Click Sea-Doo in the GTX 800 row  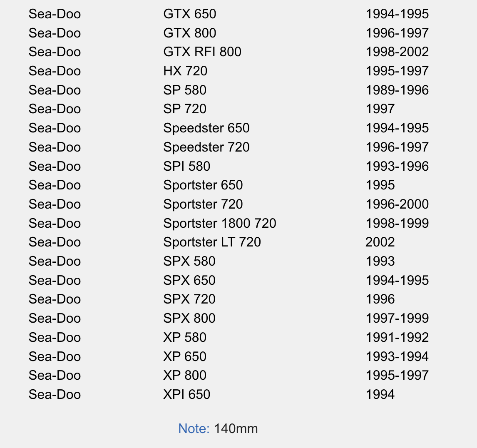coord(55,33)
